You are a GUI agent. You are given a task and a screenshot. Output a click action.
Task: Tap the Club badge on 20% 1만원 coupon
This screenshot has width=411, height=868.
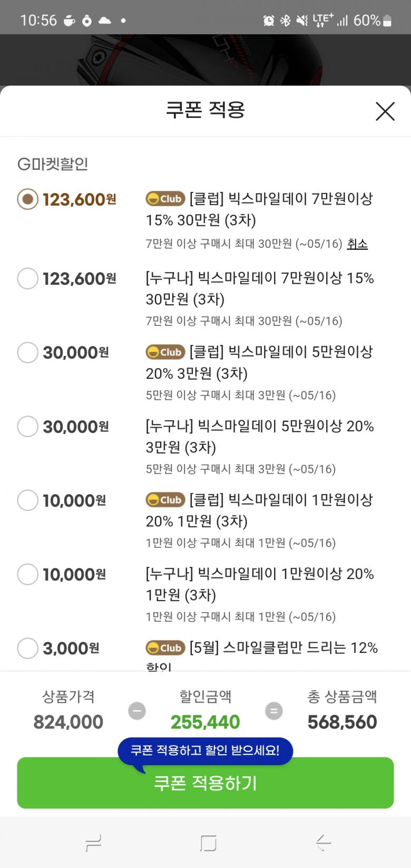(165, 499)
